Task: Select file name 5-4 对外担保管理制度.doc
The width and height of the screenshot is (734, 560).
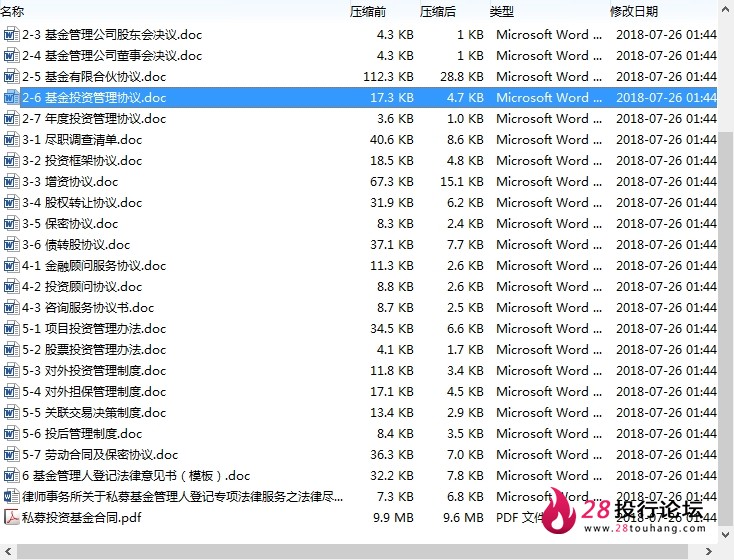Action: point(94,391)
